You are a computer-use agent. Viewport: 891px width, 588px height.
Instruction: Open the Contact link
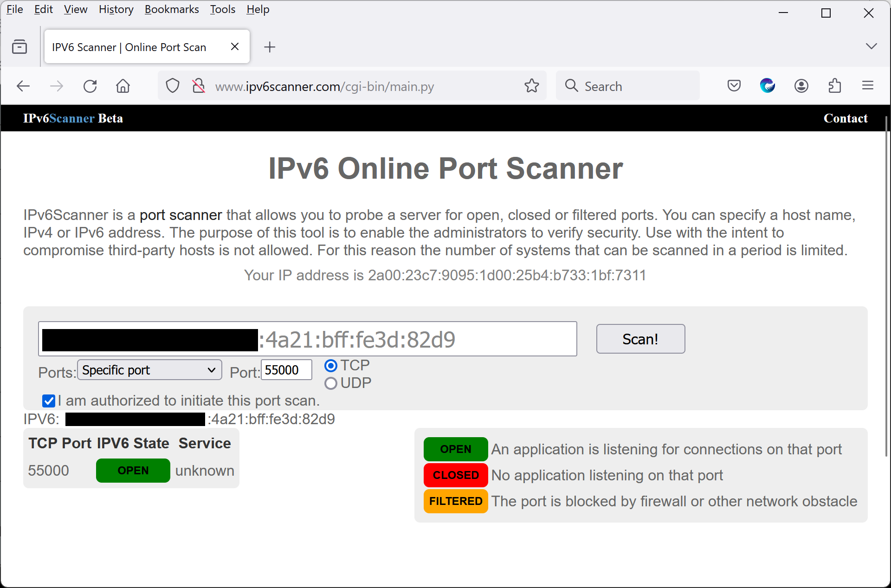[x=846, y=118]
